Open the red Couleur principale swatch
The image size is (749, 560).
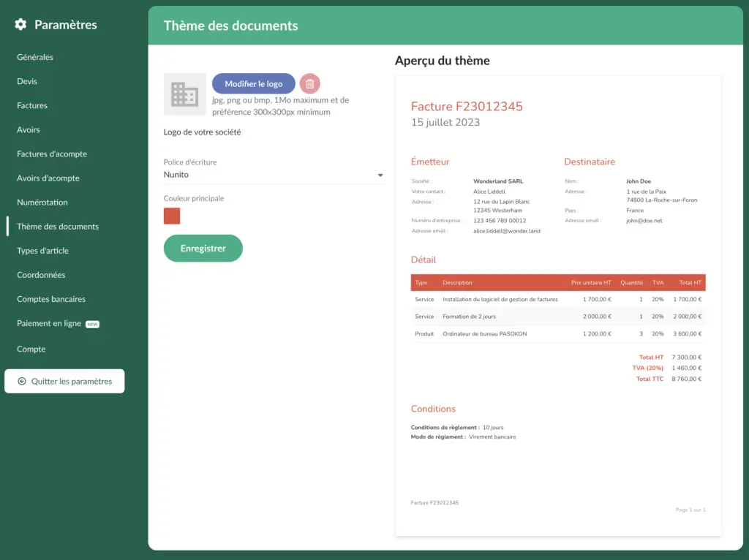click(172, 216)
